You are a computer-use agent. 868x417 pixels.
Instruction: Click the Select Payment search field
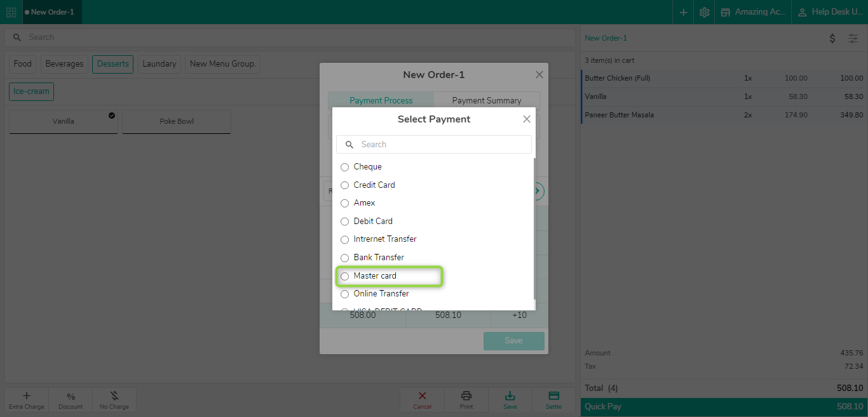tap(434, 144)
